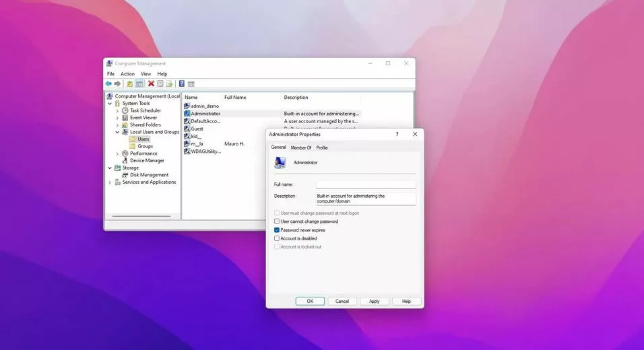Image resolution: width=644 pixels, height=350 pixels.
Task: Click the 'Mauro H.' full name cell
Action: (234, 143)
